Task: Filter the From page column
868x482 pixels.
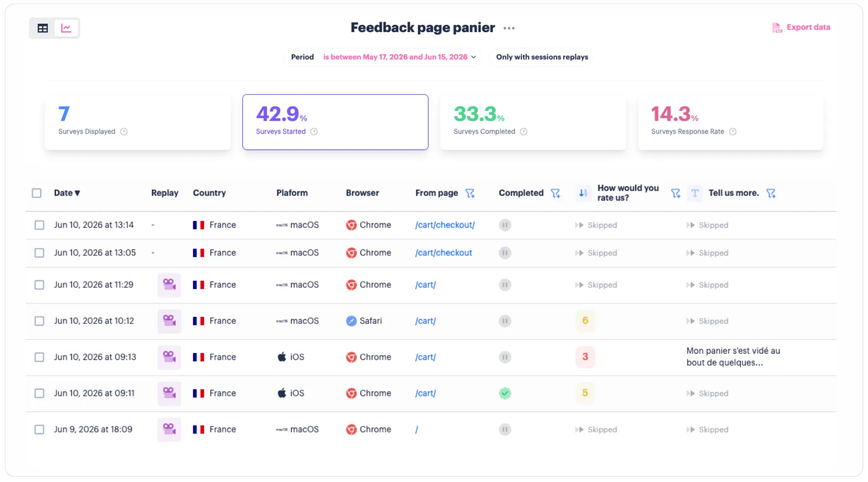Action: coord(470,193)
